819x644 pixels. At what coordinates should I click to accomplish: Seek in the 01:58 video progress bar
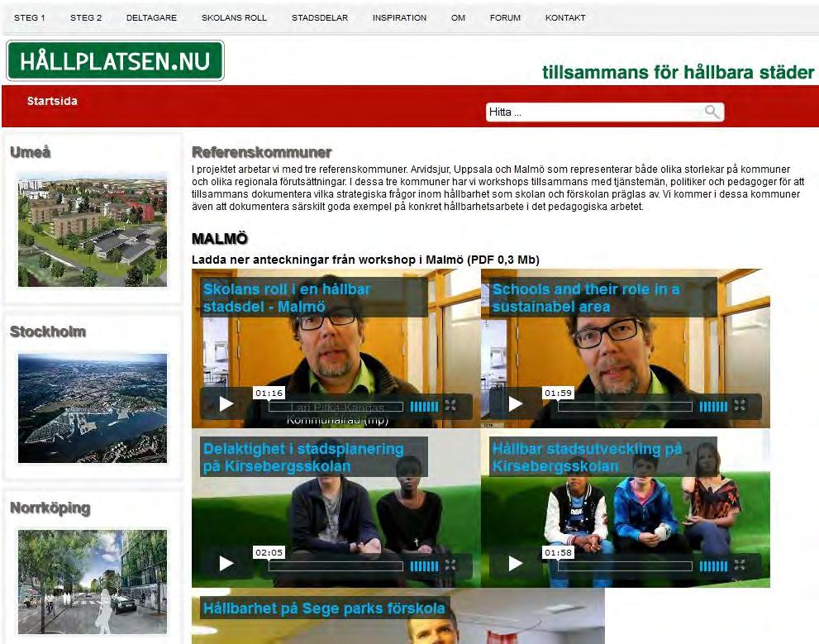click(626, 566)
